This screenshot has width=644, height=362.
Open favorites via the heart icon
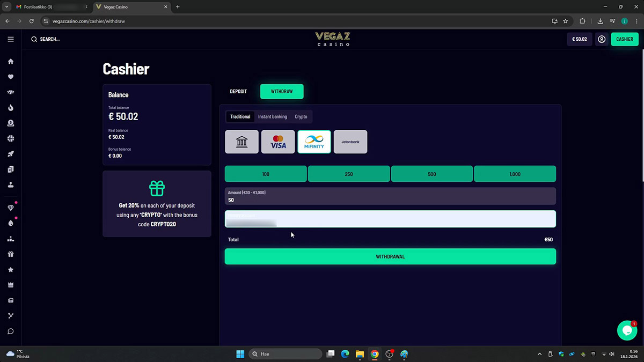(11, 77)
